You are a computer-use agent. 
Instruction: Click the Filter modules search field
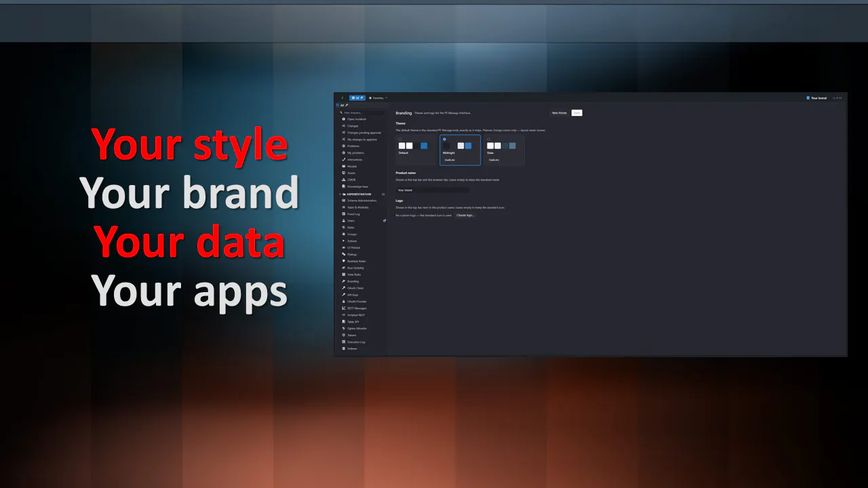[x=361, y=113]
